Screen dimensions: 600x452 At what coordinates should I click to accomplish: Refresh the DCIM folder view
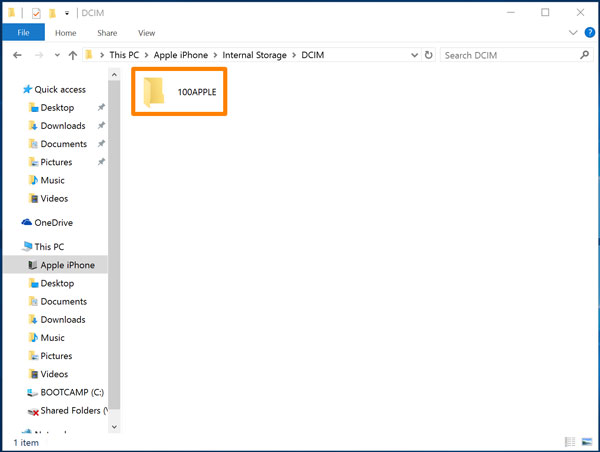[x=429, y=55]
